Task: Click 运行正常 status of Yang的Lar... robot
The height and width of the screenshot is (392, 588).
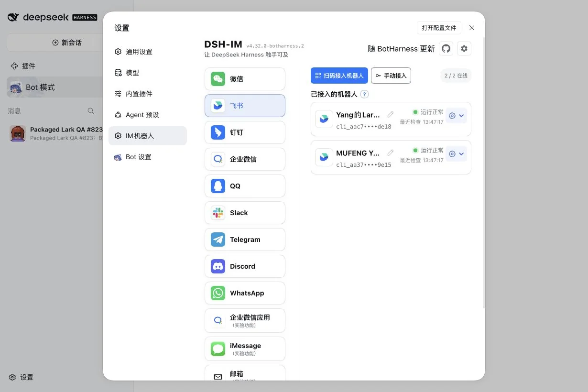Action: point(428,112)
